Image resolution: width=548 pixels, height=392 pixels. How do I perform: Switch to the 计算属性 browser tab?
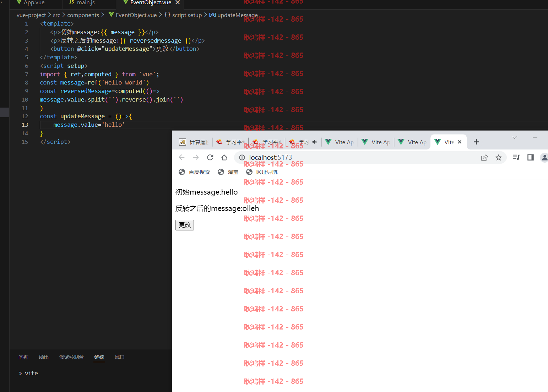pos(194,142)
